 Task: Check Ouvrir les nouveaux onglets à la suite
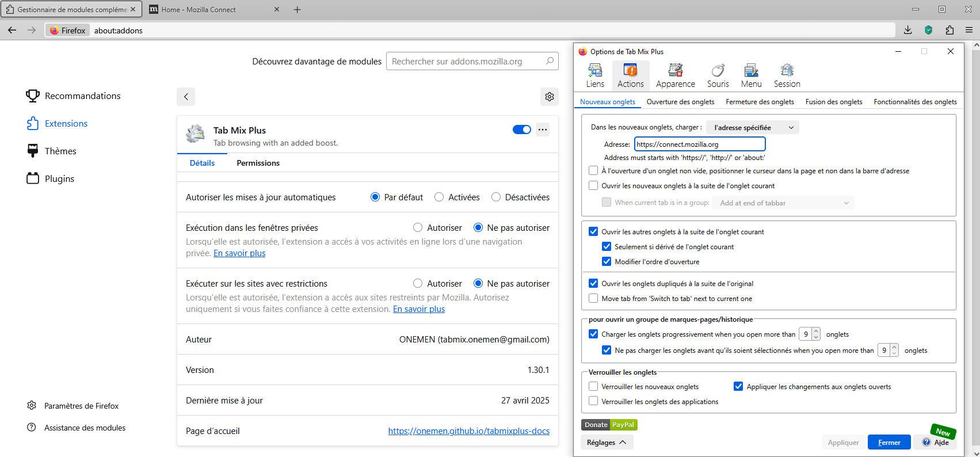click(x=593, y=185)
